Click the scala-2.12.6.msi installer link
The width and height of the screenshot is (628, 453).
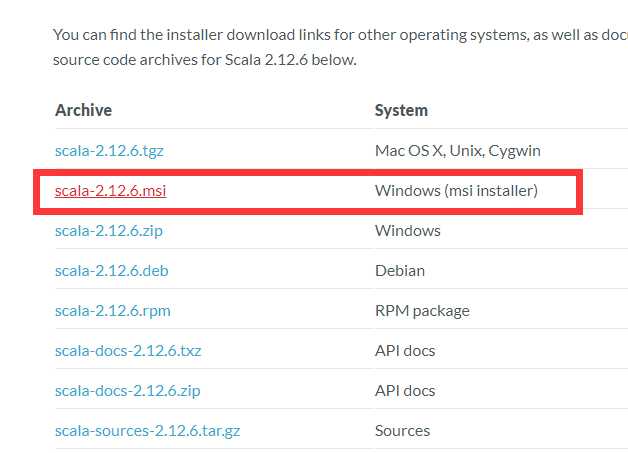coord(111,191)
